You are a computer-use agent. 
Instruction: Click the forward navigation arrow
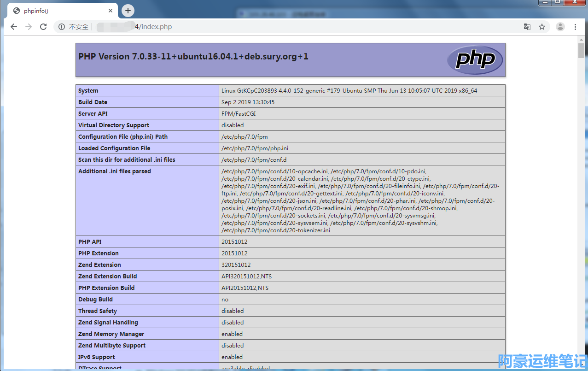click(x=29, y=27)
